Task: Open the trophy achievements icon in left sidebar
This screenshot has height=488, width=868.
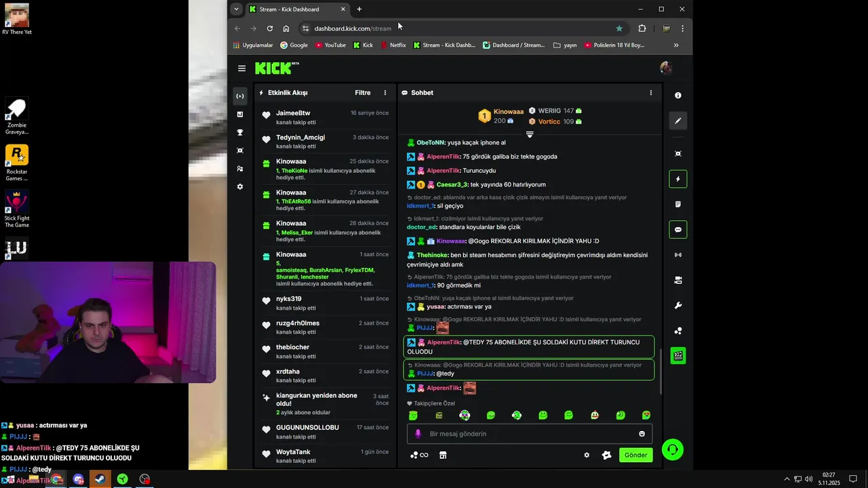Action: pos(240,133)
